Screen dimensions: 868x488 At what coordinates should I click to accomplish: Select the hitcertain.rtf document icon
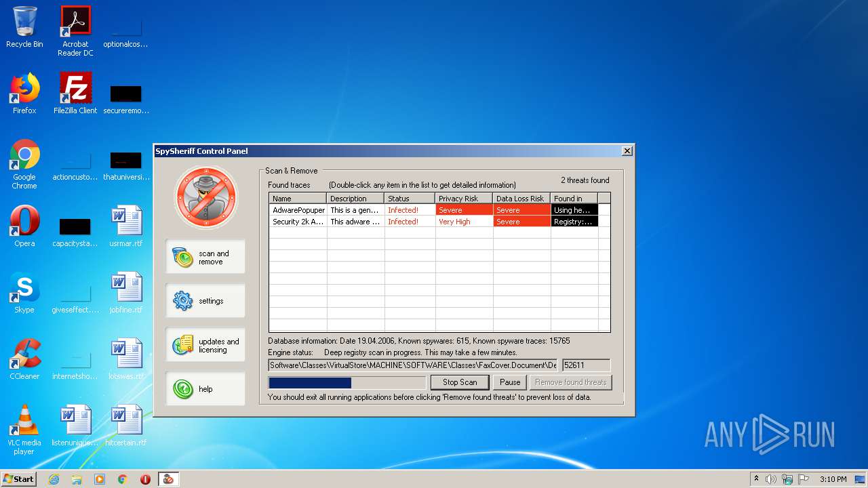click(126, 426)
